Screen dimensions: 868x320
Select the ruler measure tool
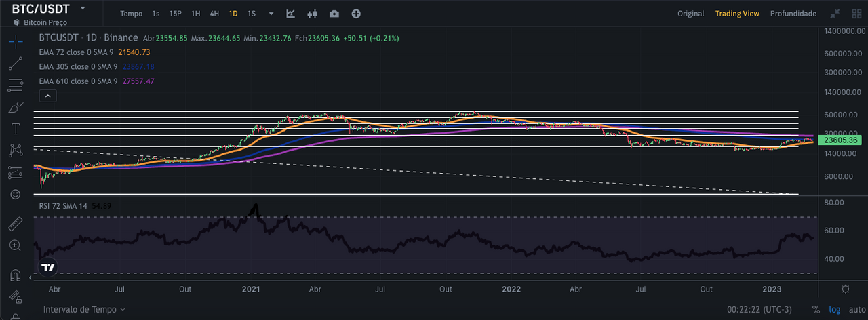pos(16,224)
